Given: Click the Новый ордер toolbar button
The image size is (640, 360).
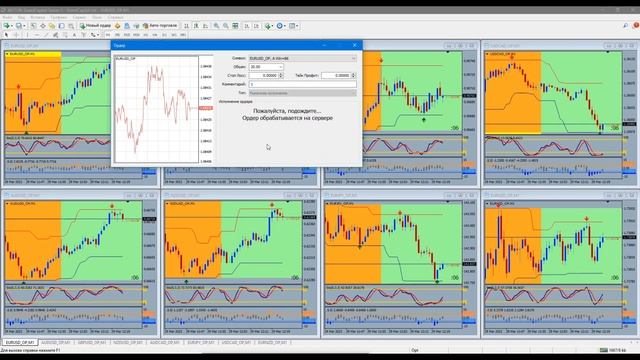Looking at the screenshot, I should click(96, 26).
